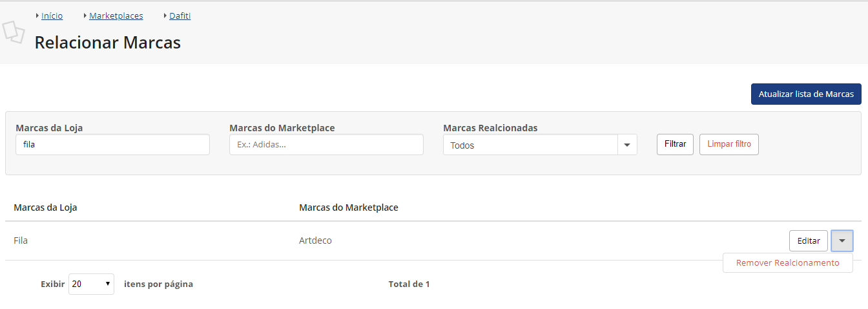Focus the Marcas da Loja filter field

(112, 145)
